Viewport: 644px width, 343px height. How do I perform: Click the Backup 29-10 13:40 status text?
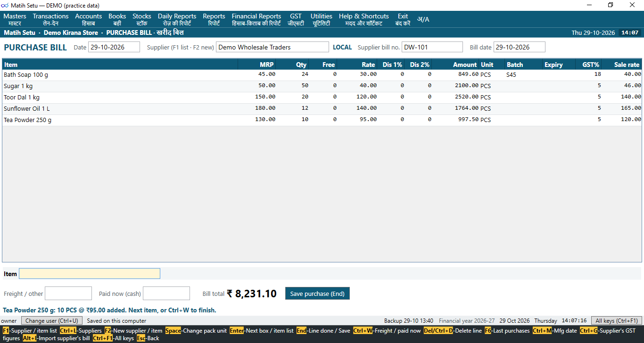coord(409,321)
